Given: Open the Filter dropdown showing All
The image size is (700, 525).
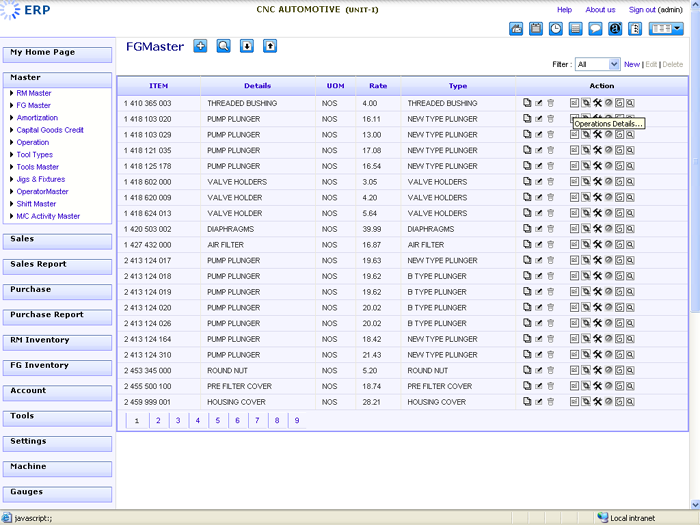Looking at the screenshot, I should coord(597,64).
